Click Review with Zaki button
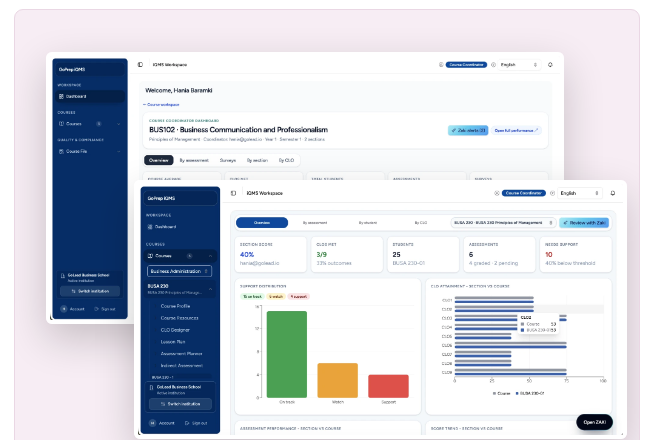Image resolution: width=660 pixels, height=440 pixels. tap(584, 223)
